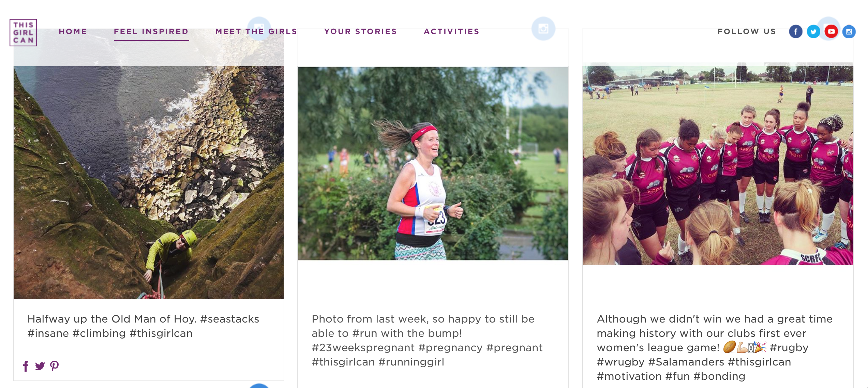
Task: Open the Instagram follow icon in header
Action: [x=849, y=32]
